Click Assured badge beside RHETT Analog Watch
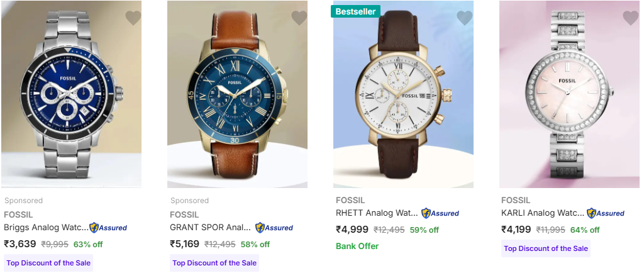This screenshot has width=644, height=278. pos(440,213)
